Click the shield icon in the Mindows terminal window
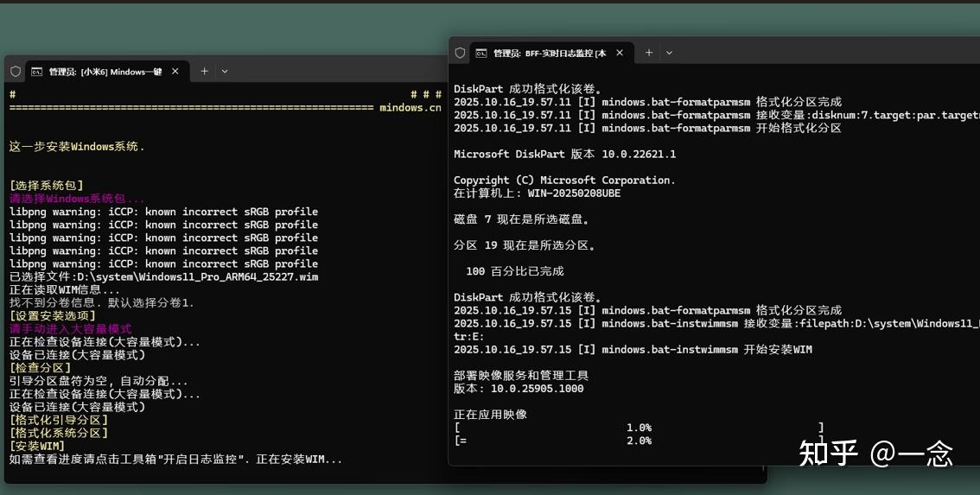This screenshot has width=980, height=495. (x=16, y=71)
